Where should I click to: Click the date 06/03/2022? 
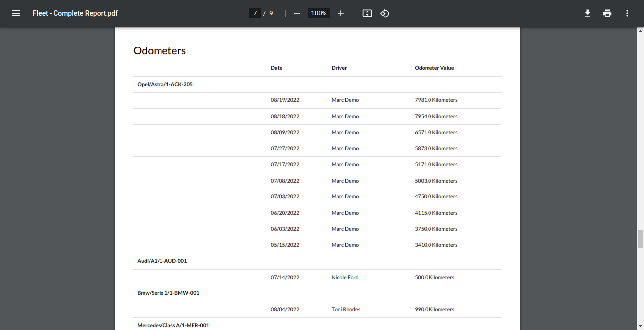click(x=285, y=229)
